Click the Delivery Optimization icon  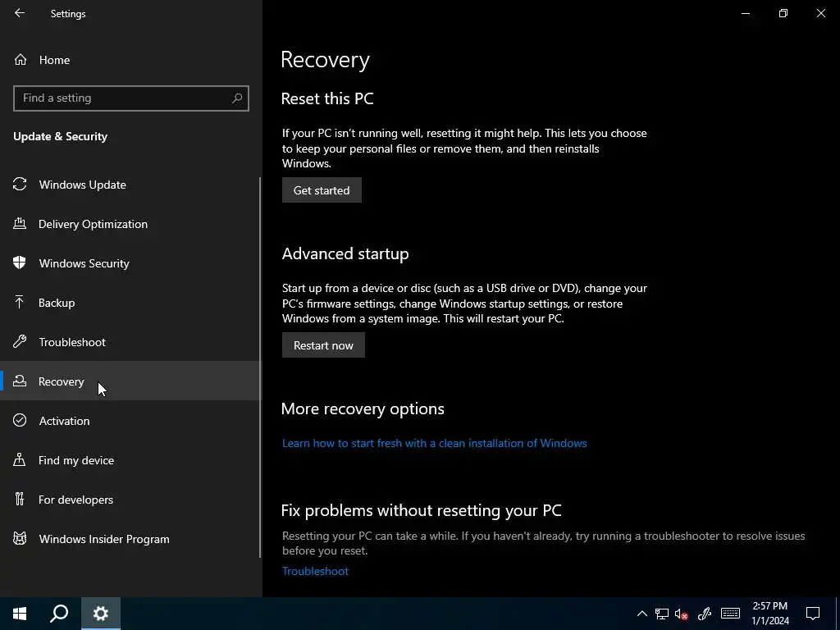coord(20,223)
